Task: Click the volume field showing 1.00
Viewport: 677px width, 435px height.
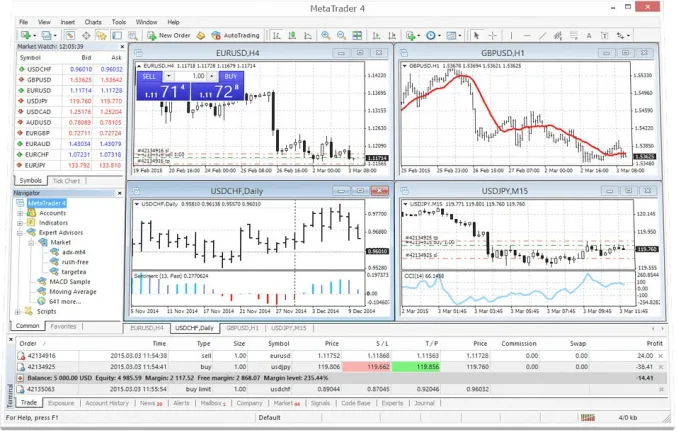Action: (x=192, y=76)
